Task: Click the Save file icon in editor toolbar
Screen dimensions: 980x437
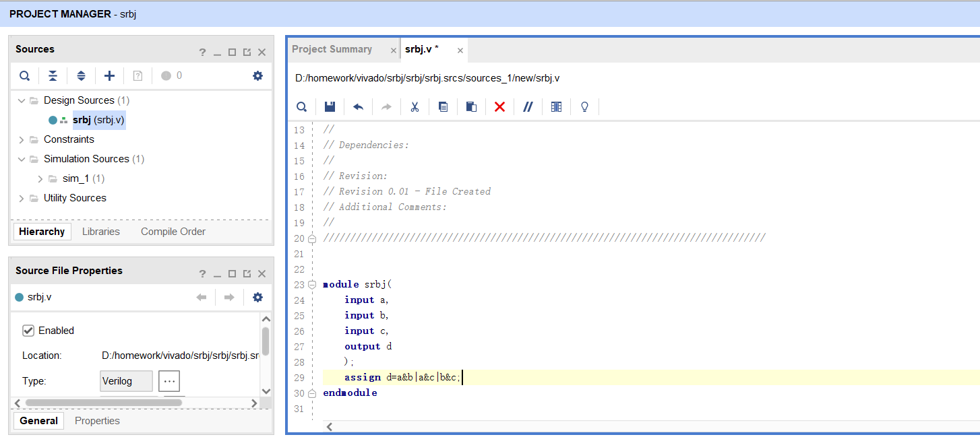Action: point(330,107)
